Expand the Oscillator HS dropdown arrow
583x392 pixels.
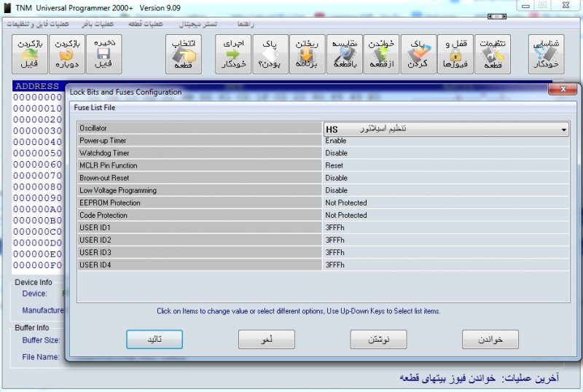[x=563, y=130]
